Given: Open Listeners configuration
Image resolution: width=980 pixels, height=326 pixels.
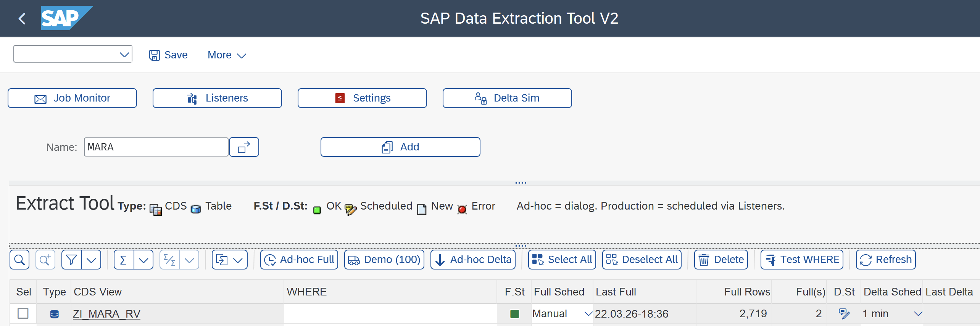Looking at the screenshot, I should coord(217,98).
